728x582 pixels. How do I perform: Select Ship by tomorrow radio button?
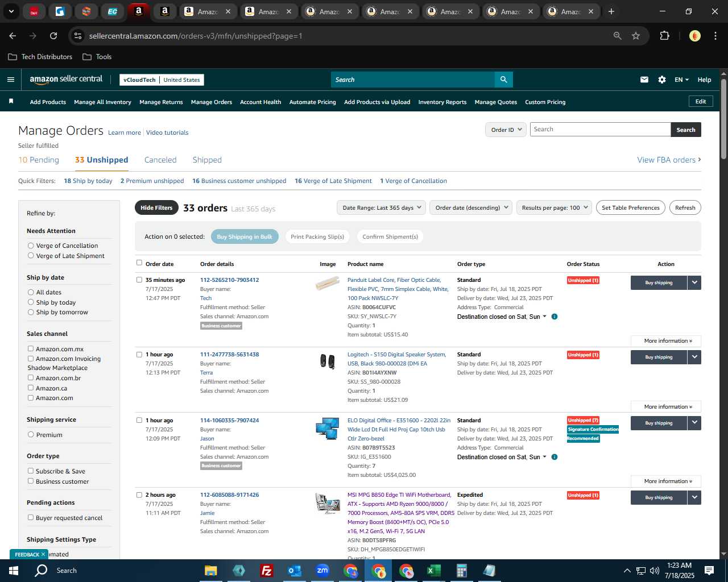31,312
